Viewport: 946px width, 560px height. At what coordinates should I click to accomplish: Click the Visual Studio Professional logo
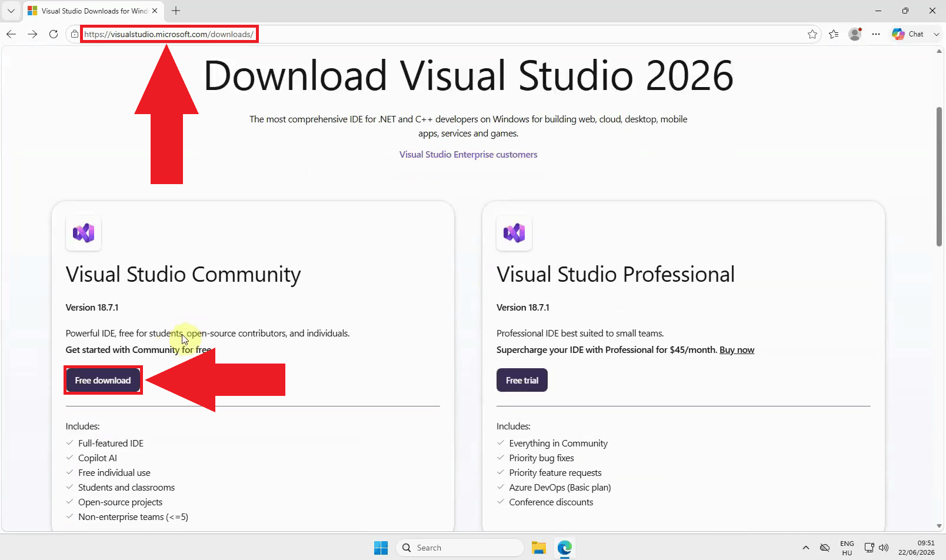coord(514,233)
